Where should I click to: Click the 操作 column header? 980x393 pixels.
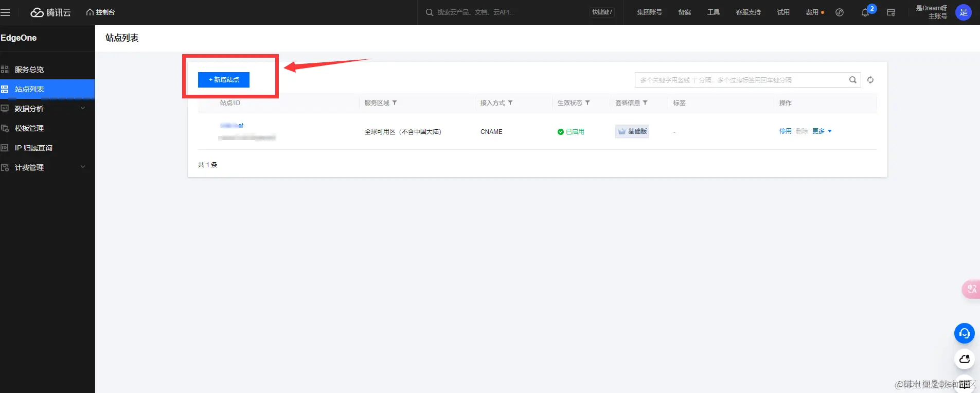pos(785,103)
